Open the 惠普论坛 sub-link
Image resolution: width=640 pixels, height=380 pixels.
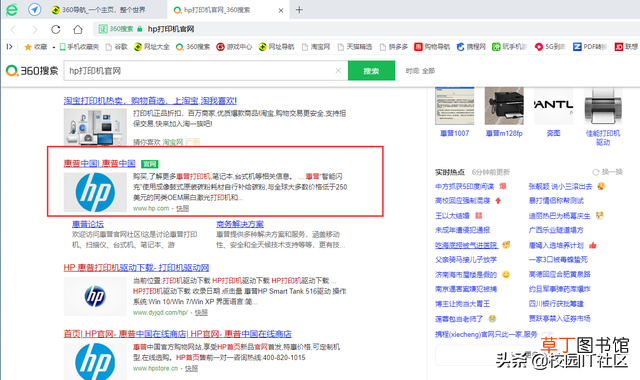(x=88, y=224)
